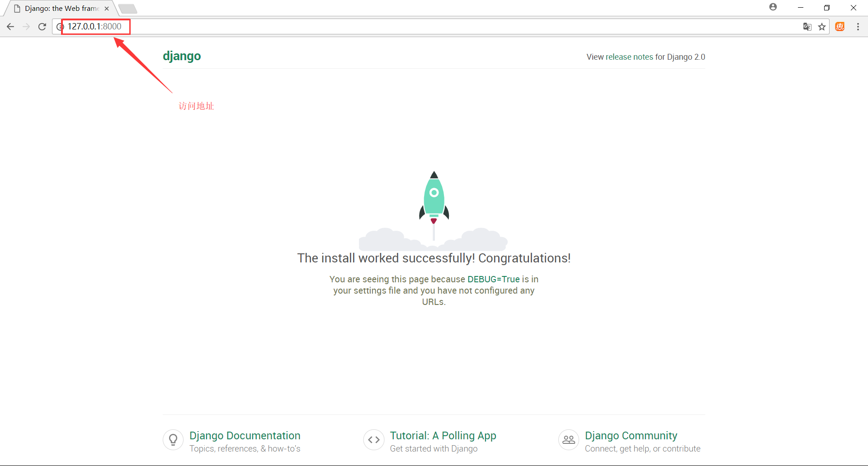Open the Django Documentation link

[245, 436]
